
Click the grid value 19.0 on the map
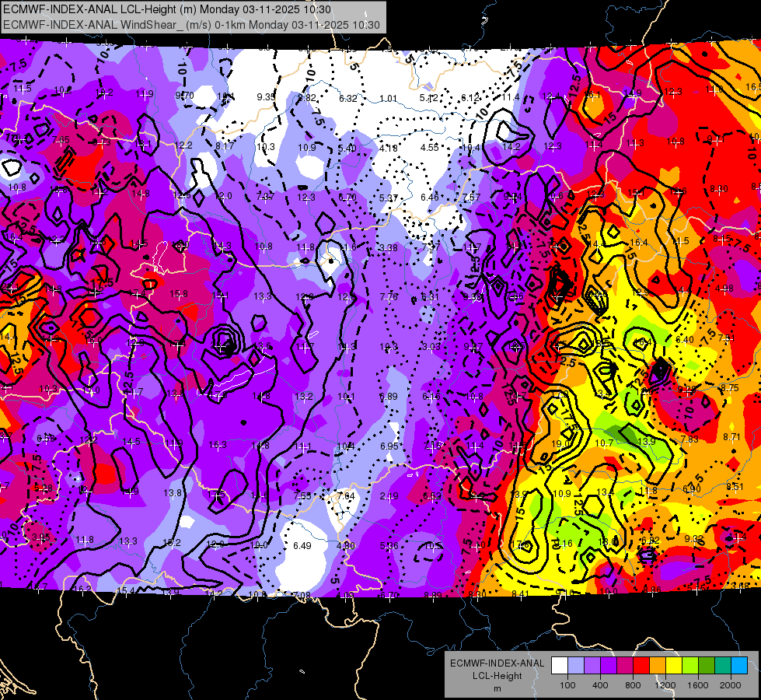pyautogui.click(x=560, y=444)
